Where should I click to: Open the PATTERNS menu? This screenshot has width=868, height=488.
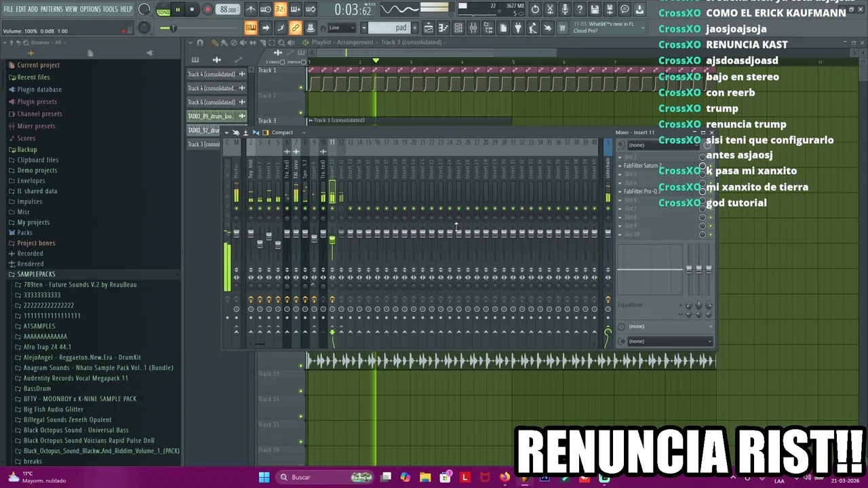(x=52, y=9)
